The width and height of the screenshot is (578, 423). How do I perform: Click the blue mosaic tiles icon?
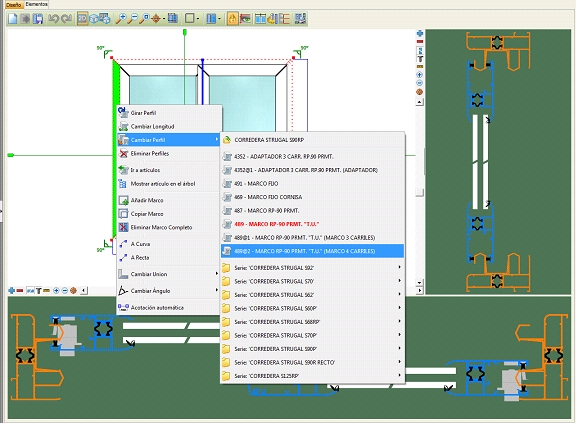[301, 18]
